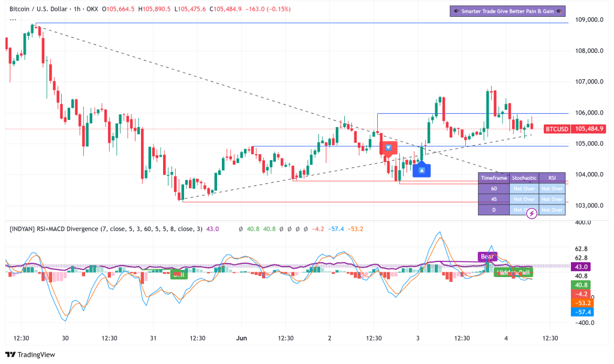Click Not Over in row 45 RSI column

pyautogui.click(x=552, y=199)
